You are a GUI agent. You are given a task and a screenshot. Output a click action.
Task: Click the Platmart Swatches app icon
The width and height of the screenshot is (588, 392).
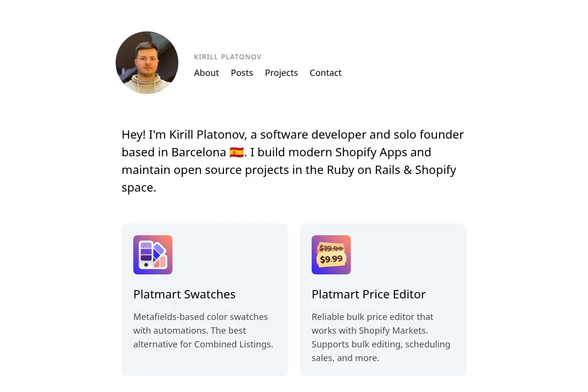(x=153, y=255)
